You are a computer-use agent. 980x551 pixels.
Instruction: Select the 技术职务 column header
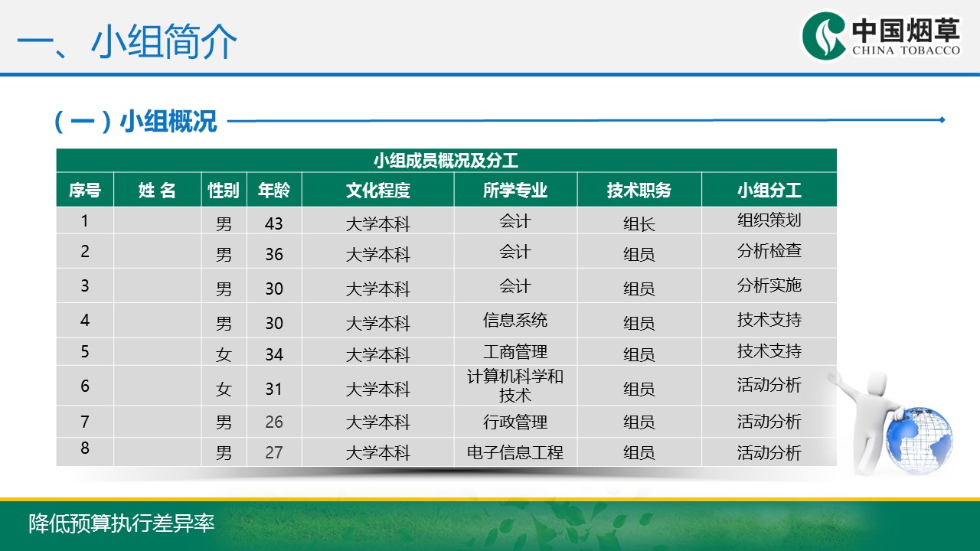(639, 191)
